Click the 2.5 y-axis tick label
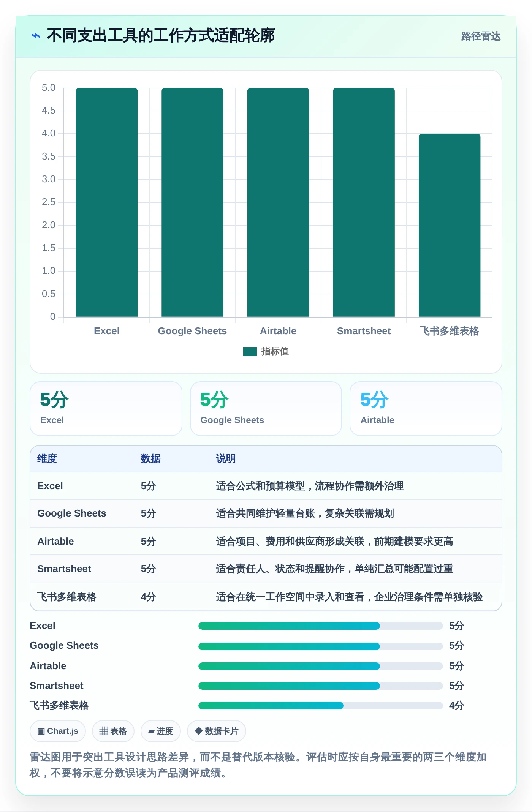Viewport: 532px width, 812px height. click(x=49, y=202)
